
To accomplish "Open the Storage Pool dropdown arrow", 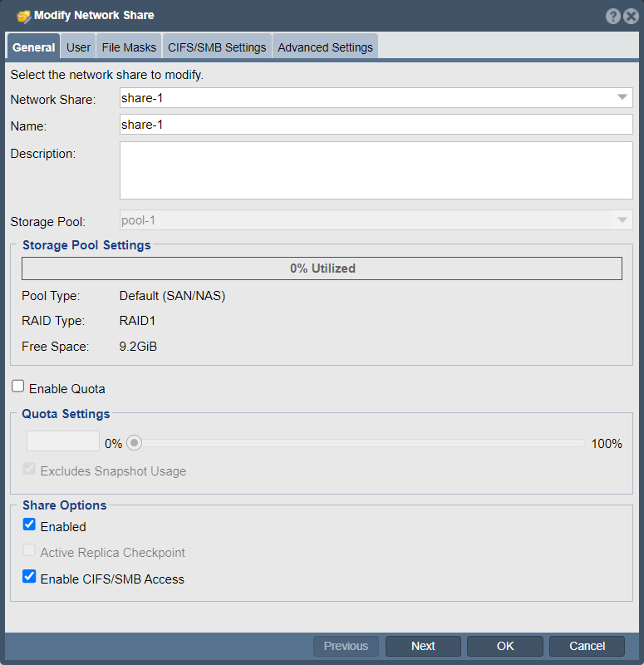I will (622, 220).
